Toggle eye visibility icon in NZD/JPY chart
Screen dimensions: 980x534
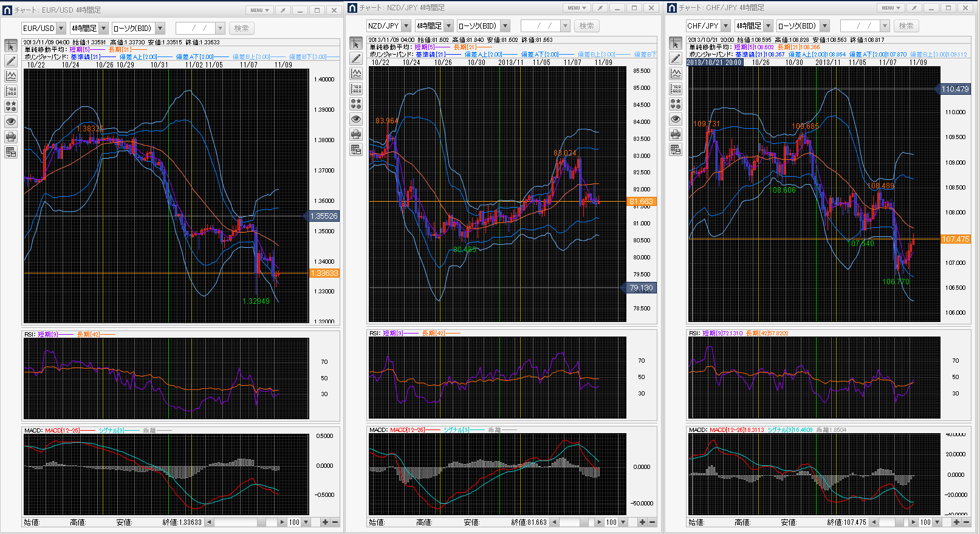click(356, 119)
